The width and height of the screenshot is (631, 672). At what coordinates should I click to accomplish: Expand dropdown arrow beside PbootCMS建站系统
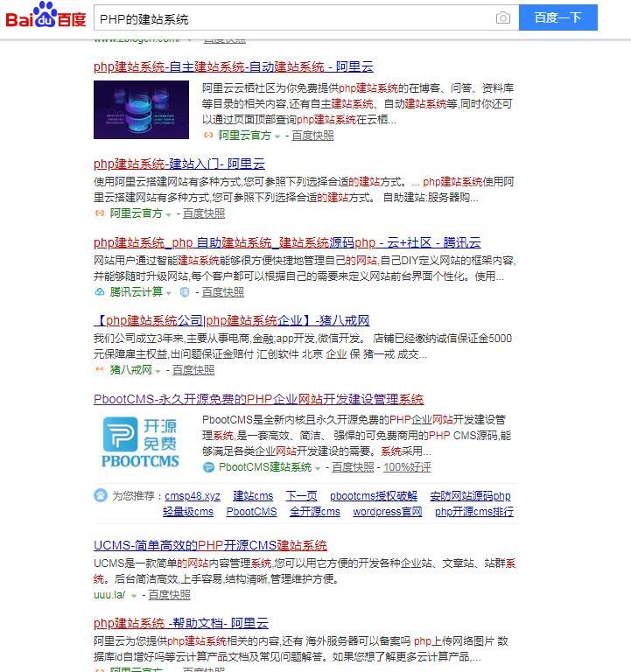pos(318,468)
